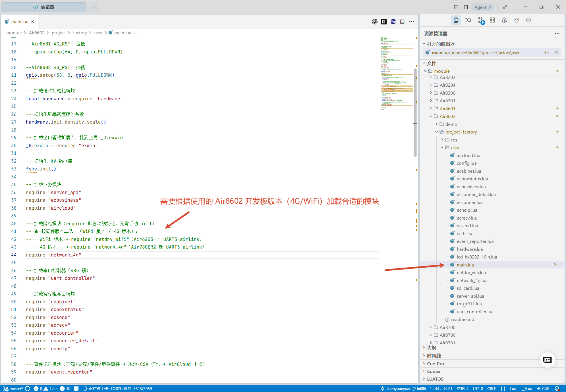Click the notifications bell in status bar
The image size is (566, 392).
pos(557,389)
